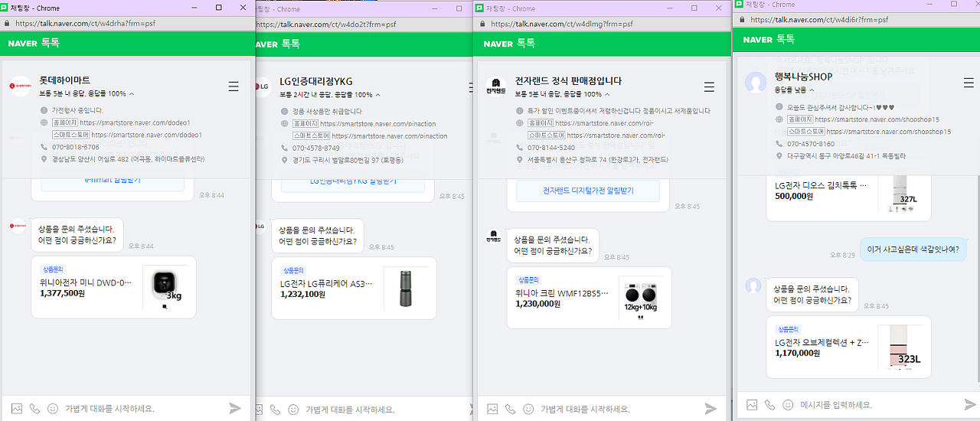This screenshot has height=421, width=980.
Task: Click 3kg mini washer thumbnail
Action: [x=165, y=288]
